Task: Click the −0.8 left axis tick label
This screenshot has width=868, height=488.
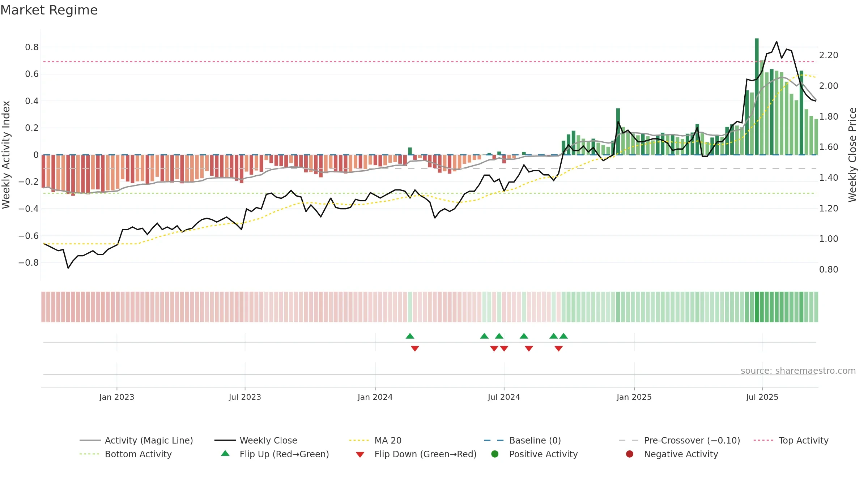Action: point(28,262)
